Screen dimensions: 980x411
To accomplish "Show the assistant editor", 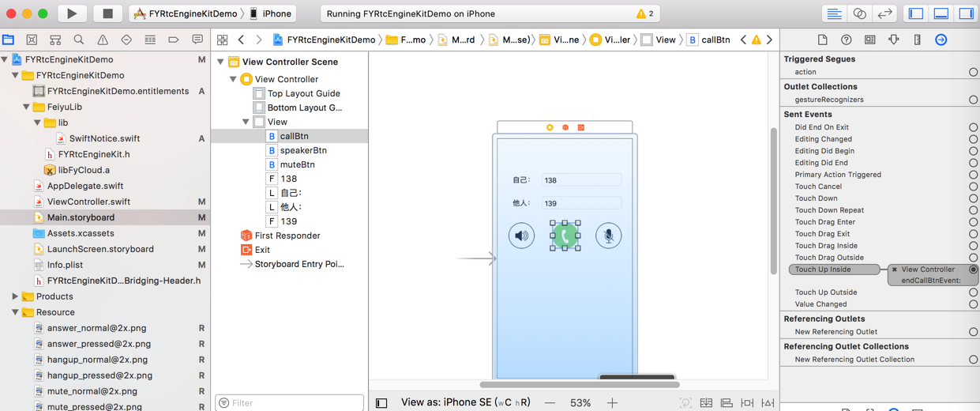I will (x=859, y=13).
